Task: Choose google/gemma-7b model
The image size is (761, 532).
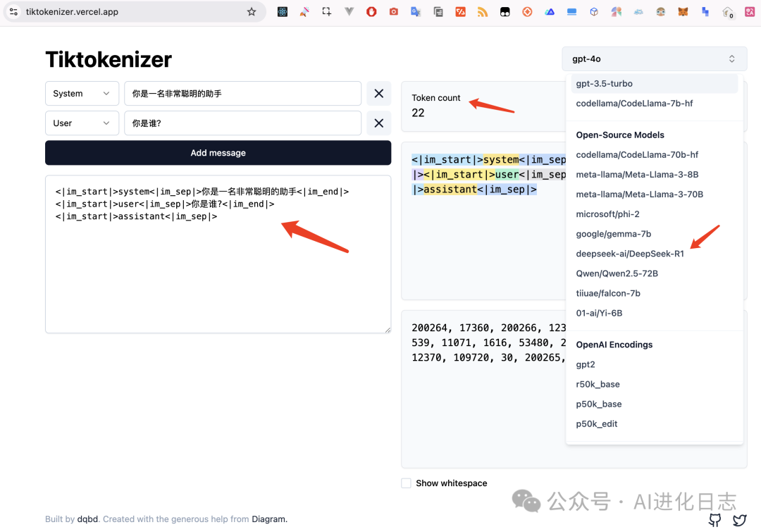Action: pos(654,234)
